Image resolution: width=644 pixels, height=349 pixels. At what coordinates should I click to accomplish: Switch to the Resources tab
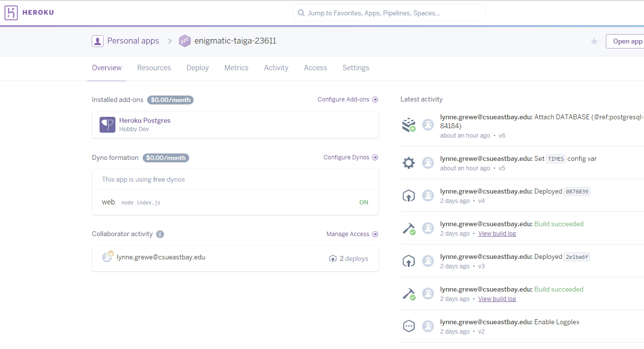point(154,68)
